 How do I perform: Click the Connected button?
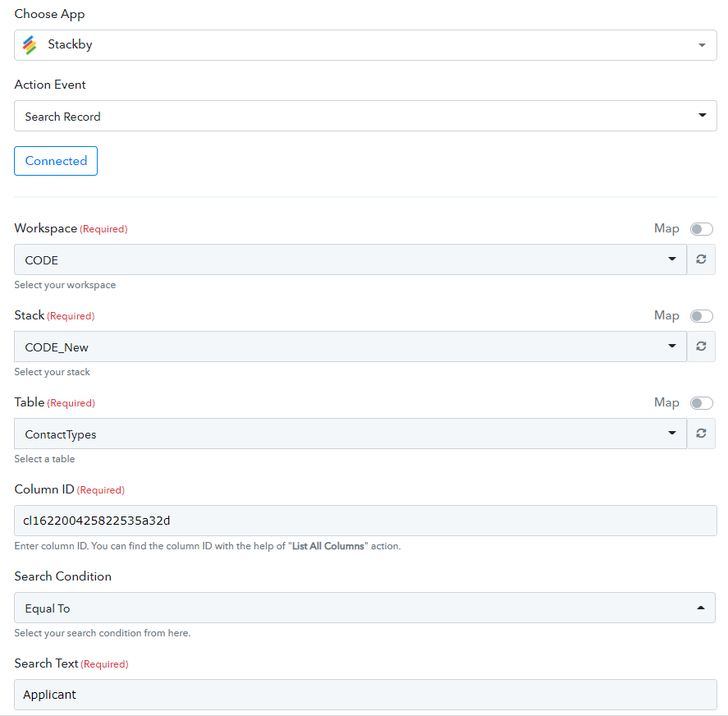click(x=56, y=161)
